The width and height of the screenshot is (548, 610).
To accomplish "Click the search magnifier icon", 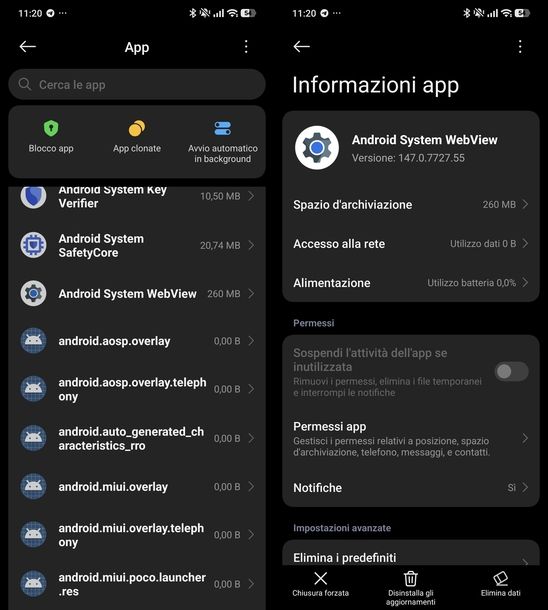I will [x=25, y=84].
